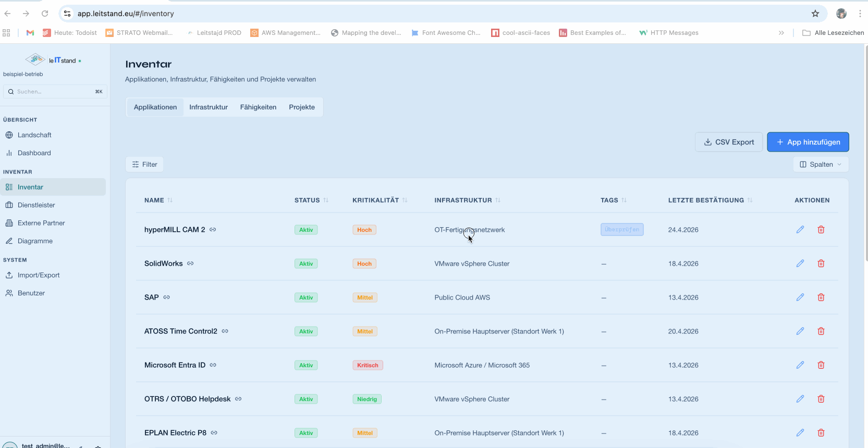Open the Heute: Todoist bookmark

click(69, 33)
